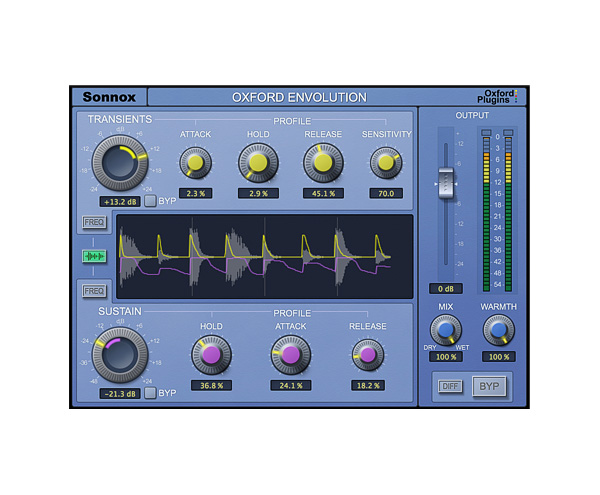Click the master BYP bypass button

pos(489,386)
